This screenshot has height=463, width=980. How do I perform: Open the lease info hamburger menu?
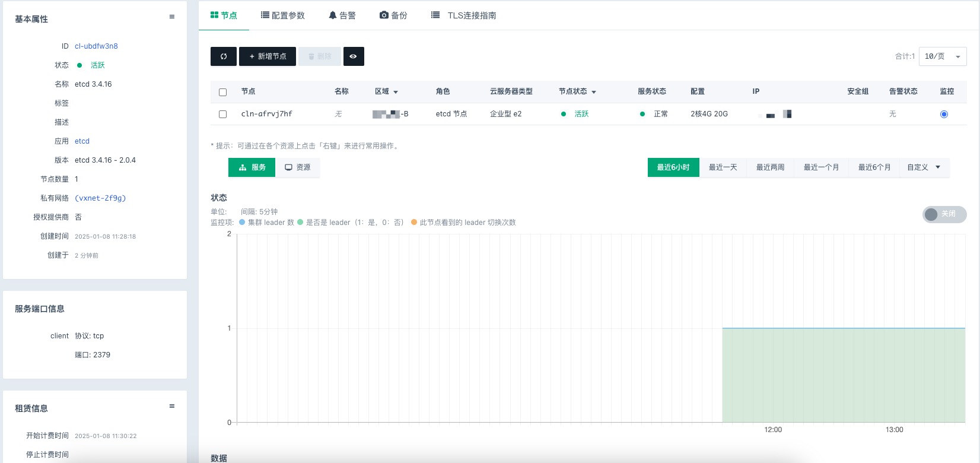[172, 406]
